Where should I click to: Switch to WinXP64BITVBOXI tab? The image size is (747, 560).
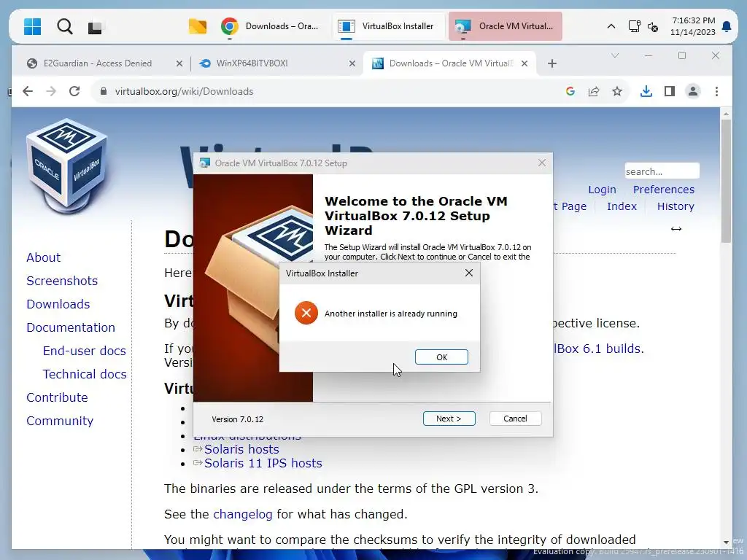[252, 63]
